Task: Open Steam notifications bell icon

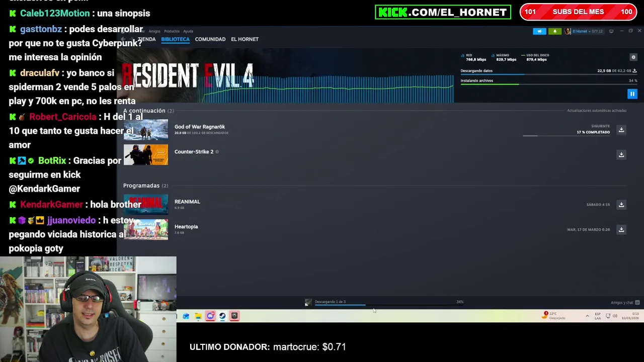Action: point(555,31)
